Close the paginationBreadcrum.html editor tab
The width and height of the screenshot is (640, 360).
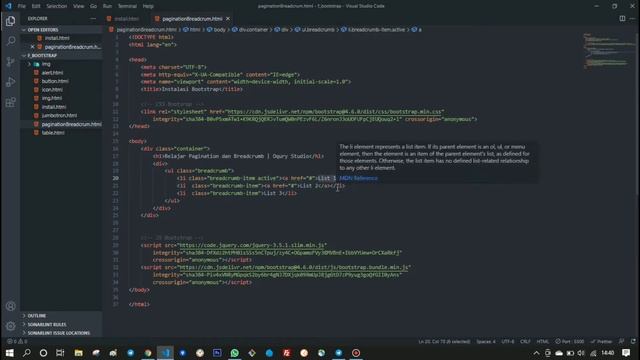tap(228, 19)
